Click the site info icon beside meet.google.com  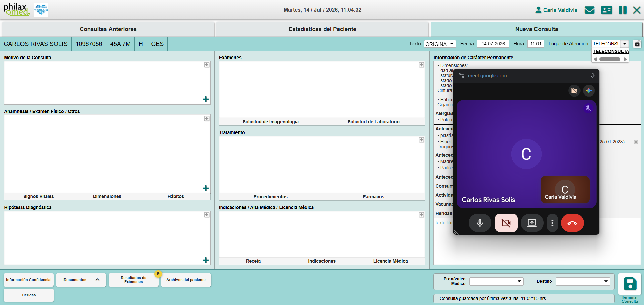461,76
